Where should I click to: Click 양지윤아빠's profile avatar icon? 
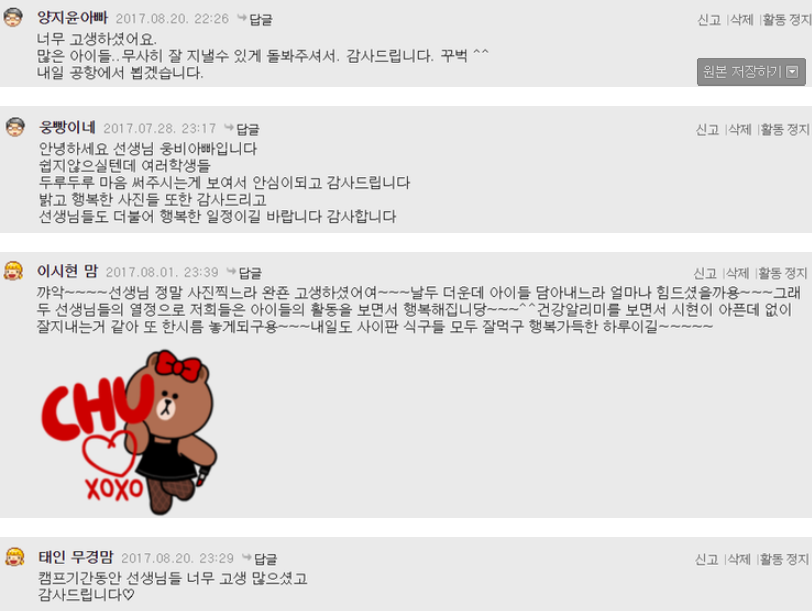(x=13, y=18)
